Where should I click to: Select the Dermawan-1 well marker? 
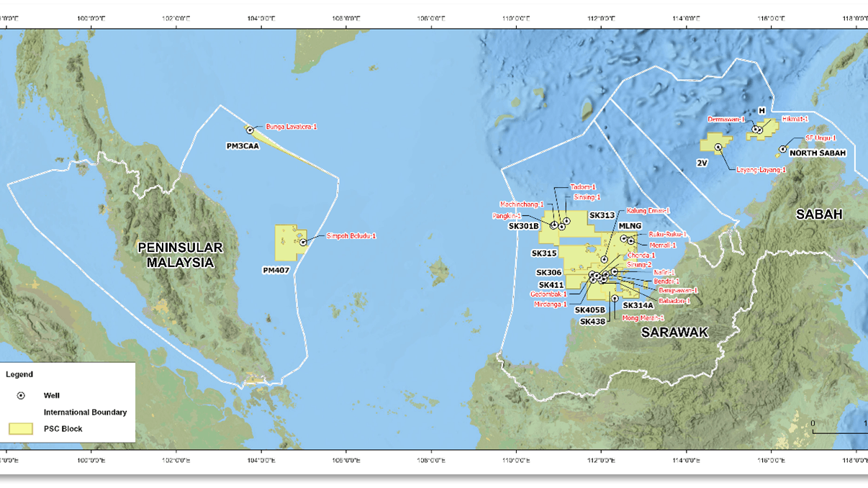(x=755, y=130)
